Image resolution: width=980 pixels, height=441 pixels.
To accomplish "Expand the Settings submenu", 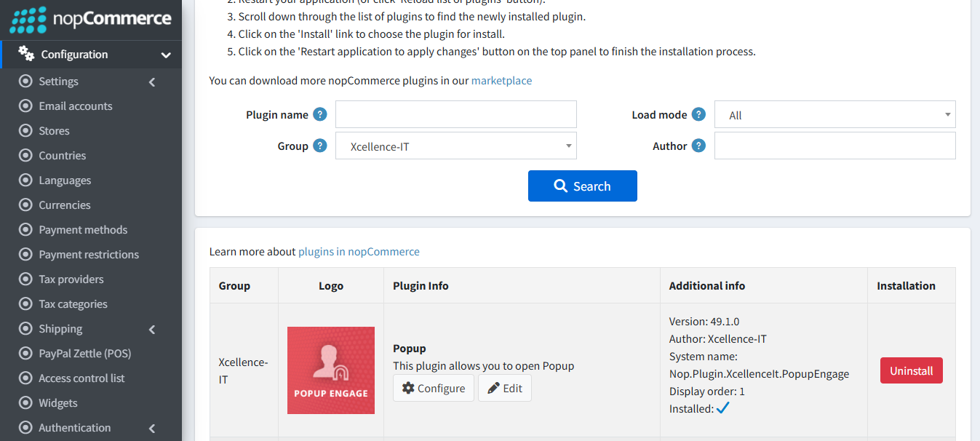I will click(x=152, y=82).
